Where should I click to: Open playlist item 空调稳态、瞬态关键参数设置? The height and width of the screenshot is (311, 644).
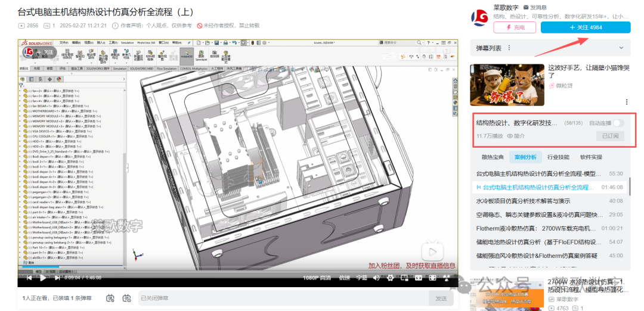(550, 214)
